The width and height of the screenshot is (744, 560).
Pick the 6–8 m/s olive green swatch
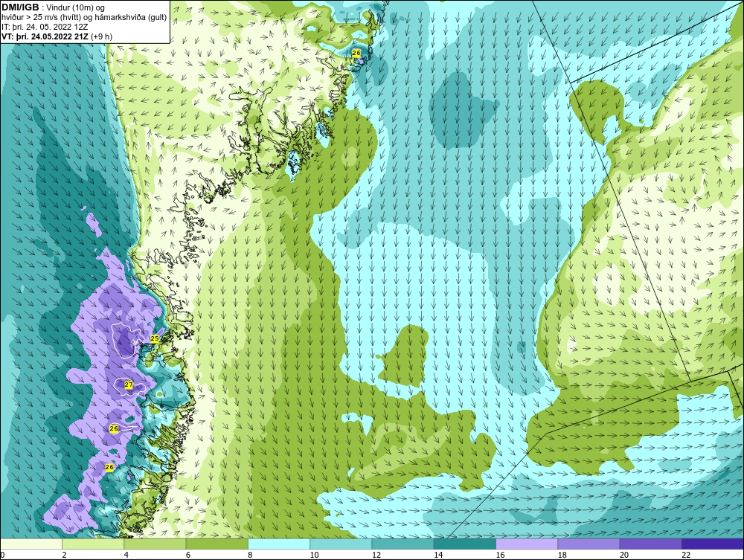(x=217, y=544)
